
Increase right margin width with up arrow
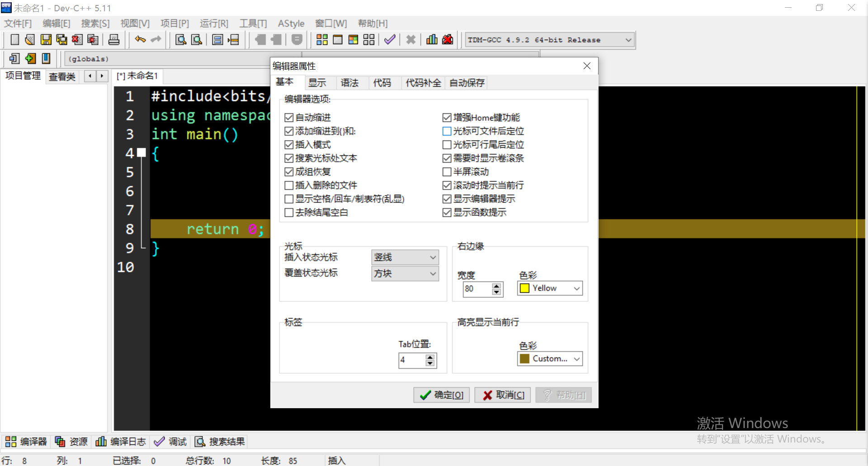pyautogui.click(x=497, y=286)
